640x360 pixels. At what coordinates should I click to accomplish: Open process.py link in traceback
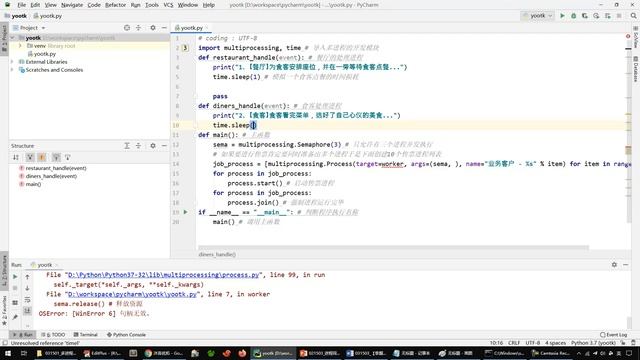163,275
